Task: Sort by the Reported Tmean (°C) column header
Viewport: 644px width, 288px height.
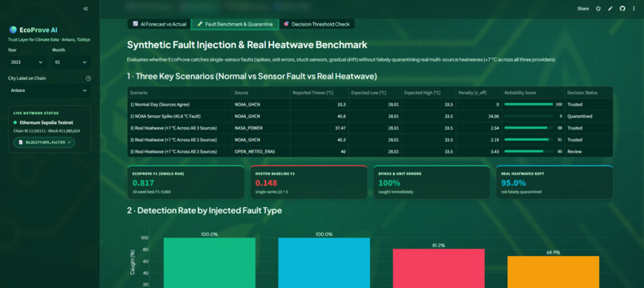Action: 319,93
